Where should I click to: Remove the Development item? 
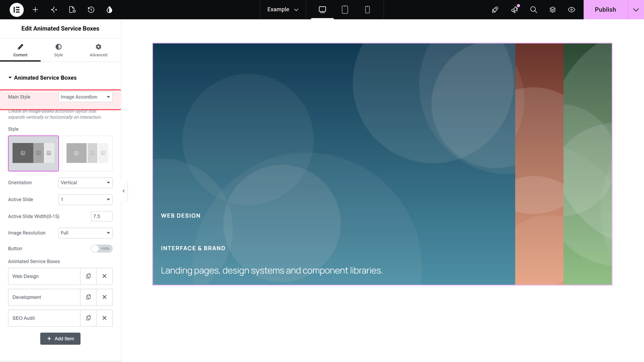click(x=105, y=297)
